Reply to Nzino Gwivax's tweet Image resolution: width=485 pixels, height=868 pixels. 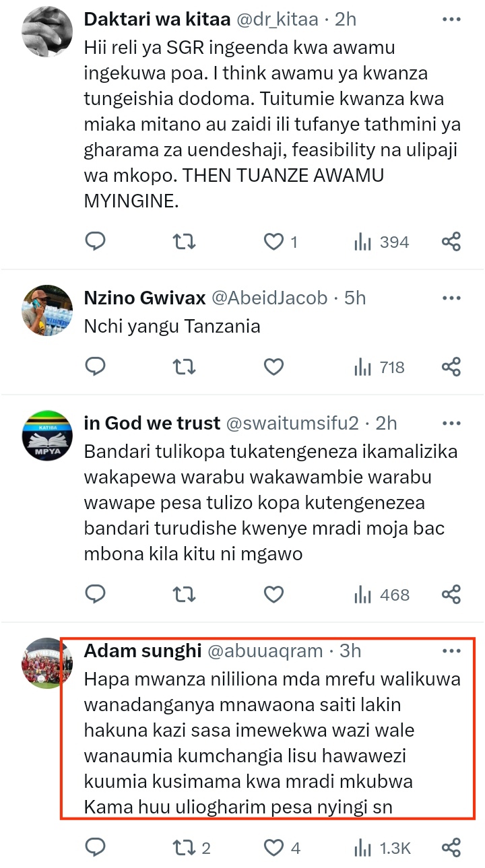[x=96, y=366]
